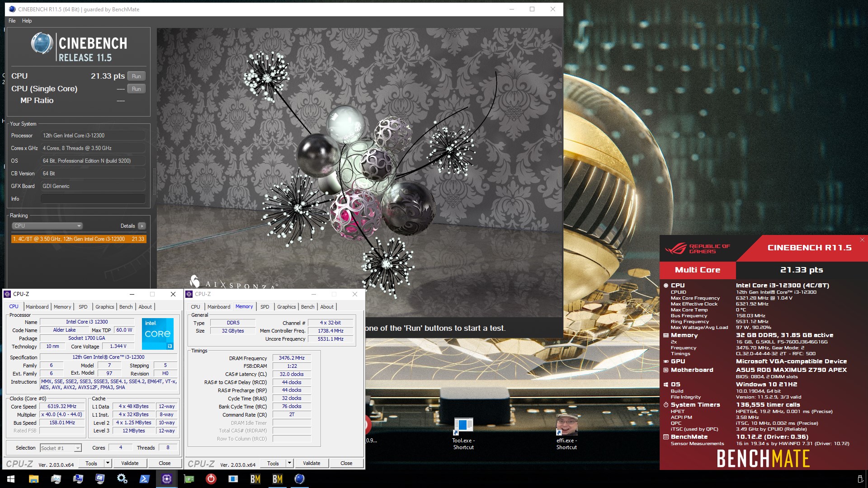Expand Tools dropdown arrow in Memory CPU-Z
Image resolution: width=868 pixels, height=488 pixels.
[x=289, y=463]
